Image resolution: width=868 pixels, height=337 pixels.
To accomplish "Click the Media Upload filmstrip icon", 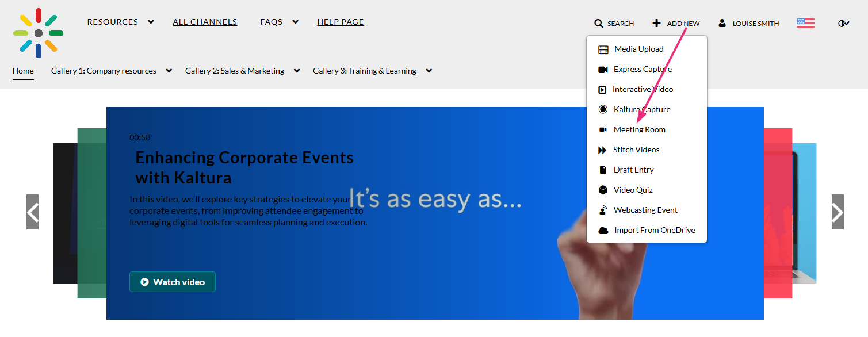I will point(603,49).
